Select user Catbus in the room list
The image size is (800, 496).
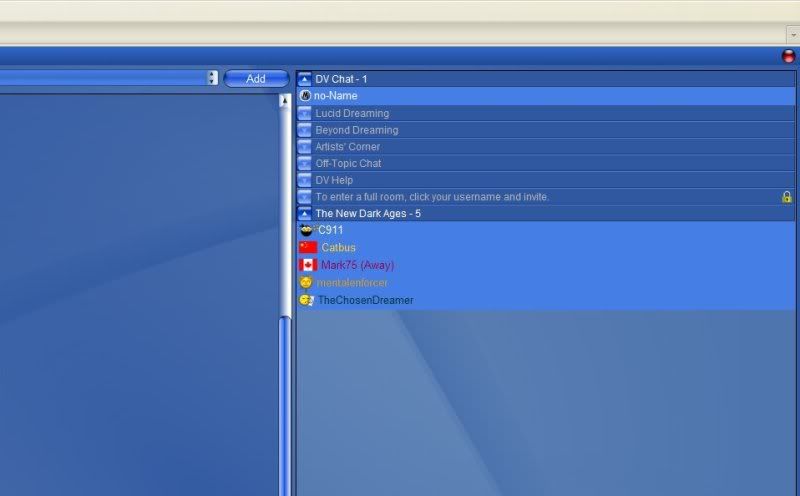(x=338, y=247)
